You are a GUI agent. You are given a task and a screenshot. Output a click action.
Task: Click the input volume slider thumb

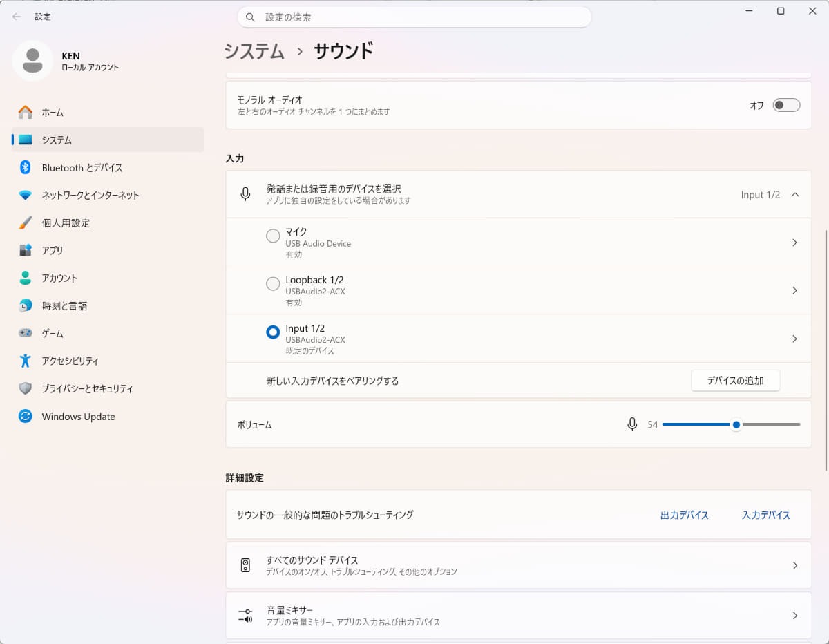[x=736, y=424]
